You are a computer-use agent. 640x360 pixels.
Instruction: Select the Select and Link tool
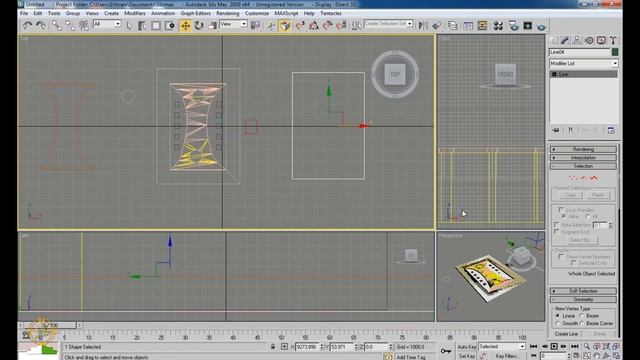[57, 26]
